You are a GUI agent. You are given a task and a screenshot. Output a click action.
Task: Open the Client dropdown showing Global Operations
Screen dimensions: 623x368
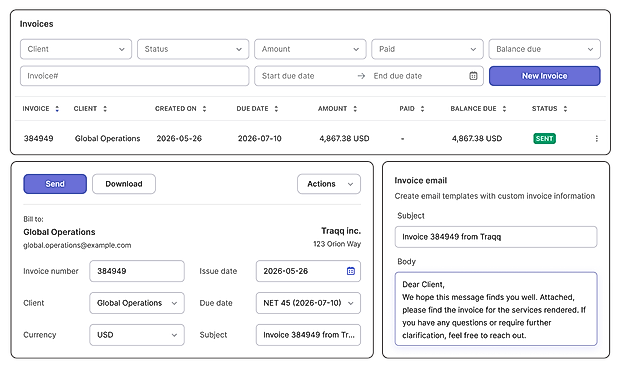(137, 303)
